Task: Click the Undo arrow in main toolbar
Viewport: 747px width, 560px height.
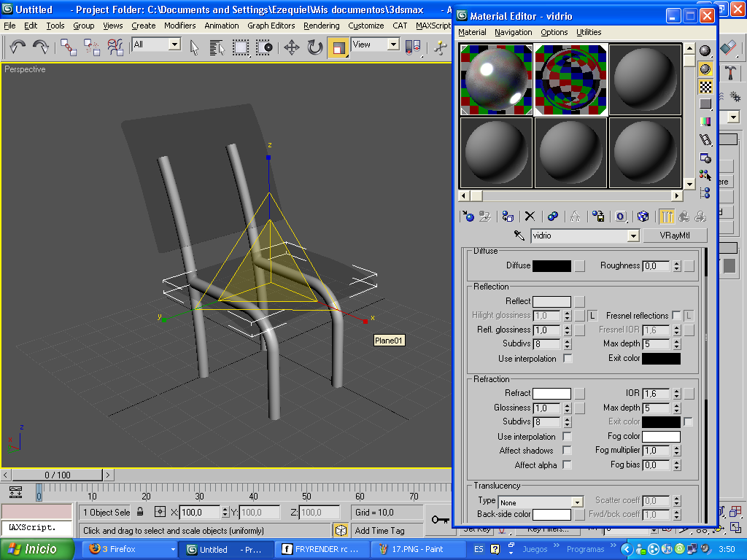Action: [x=18, y=47]
